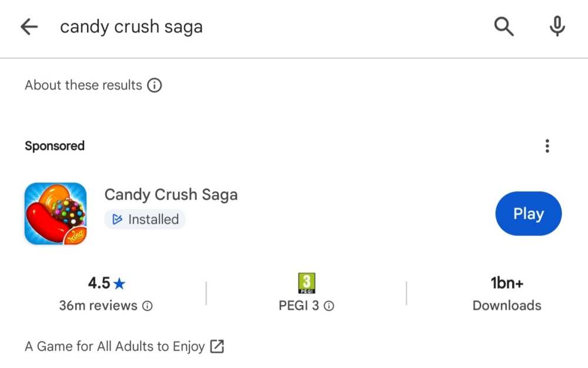588x368 pixels.
Task: Tap the PEGI 3 rating badge
Action: pyautogui.click(x=306, y=283)
